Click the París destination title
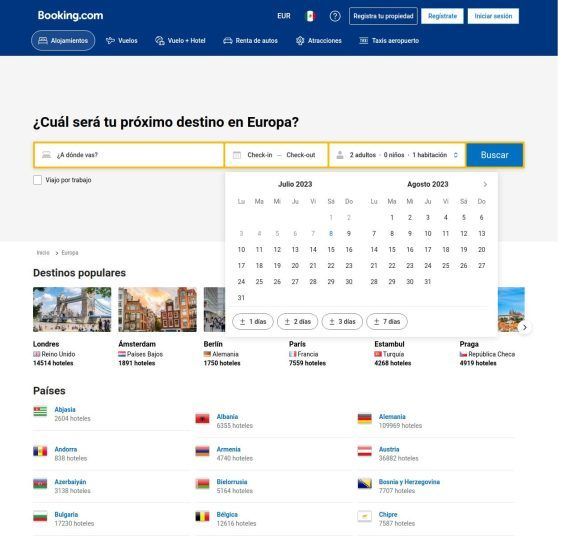The height and width of the screenshot is (536, 572). 297,344
